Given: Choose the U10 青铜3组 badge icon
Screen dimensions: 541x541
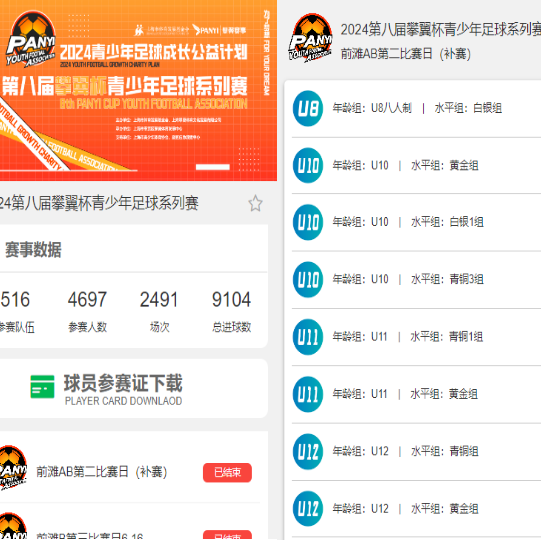Looking at the screenshot, I should pyautogui.click(x=308, y=279).
